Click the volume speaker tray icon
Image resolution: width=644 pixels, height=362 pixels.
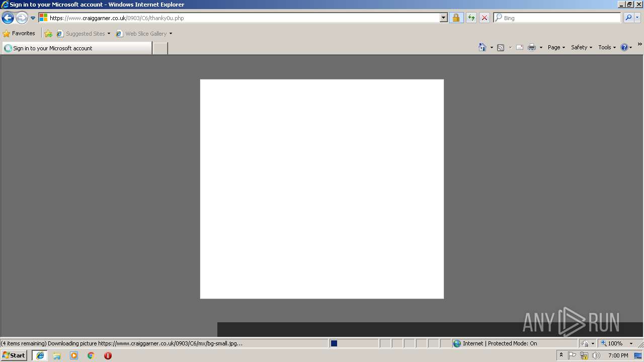tap(596, 355)
